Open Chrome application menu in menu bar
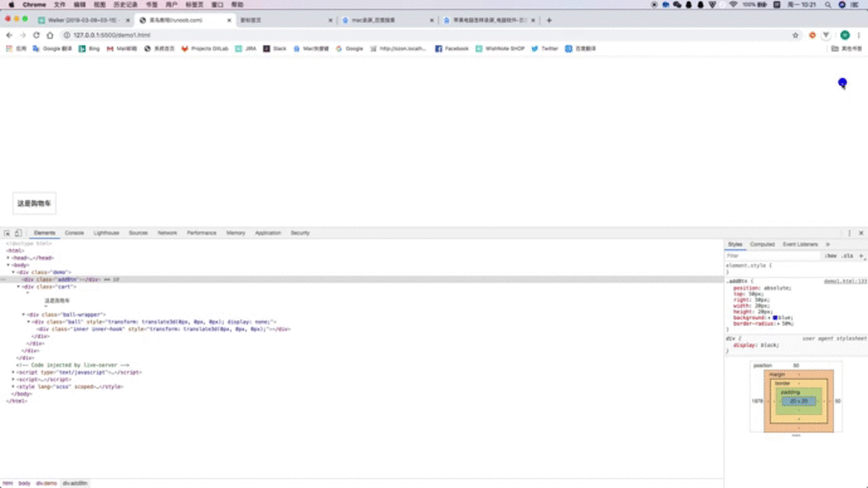 pos(34,4)
